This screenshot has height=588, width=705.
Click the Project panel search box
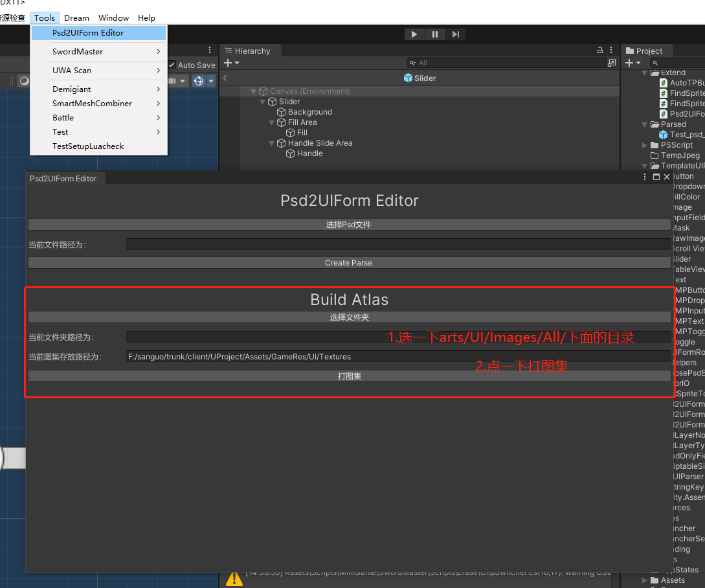[x=677, y=63]
